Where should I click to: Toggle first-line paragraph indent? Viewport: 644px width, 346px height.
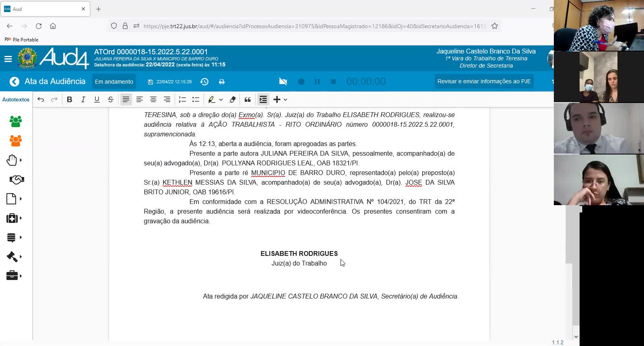click(x=263, y=99)
